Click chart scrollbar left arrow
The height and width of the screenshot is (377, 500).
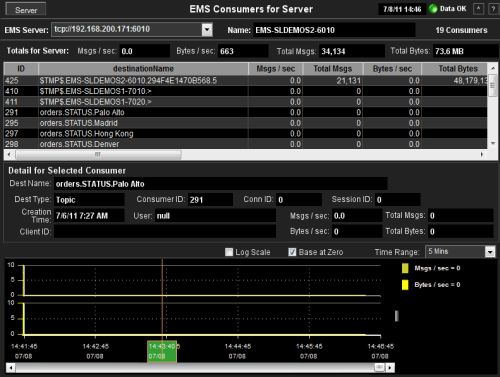tap(11, 368)
